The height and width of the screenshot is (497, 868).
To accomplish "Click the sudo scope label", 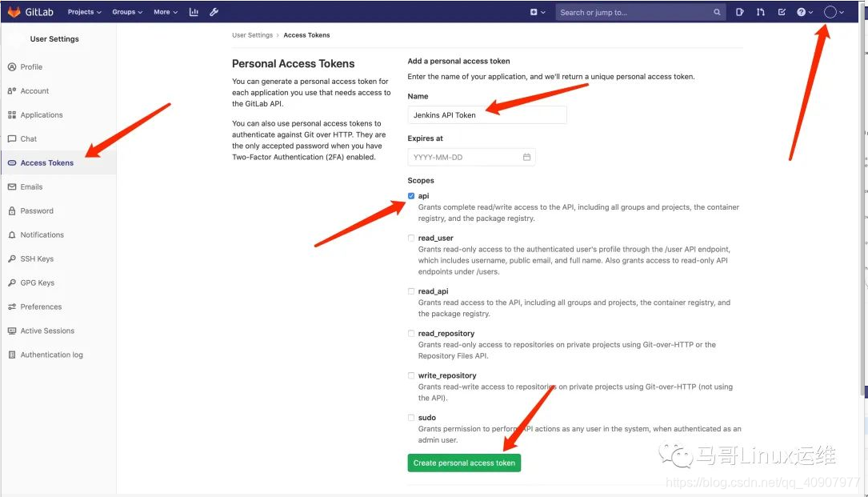I will (427, 417).
